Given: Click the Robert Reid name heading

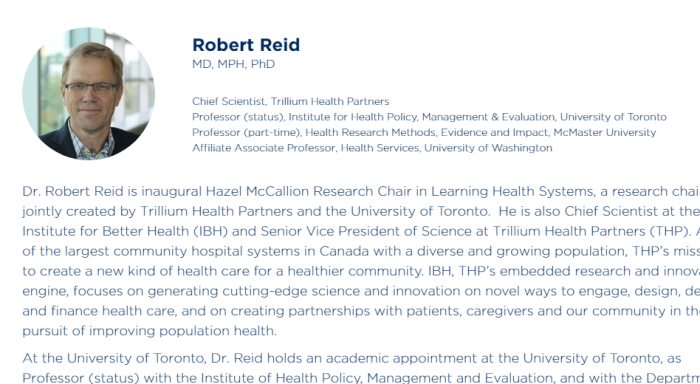Looking at the screenshot, I should (x=246, y=45).
